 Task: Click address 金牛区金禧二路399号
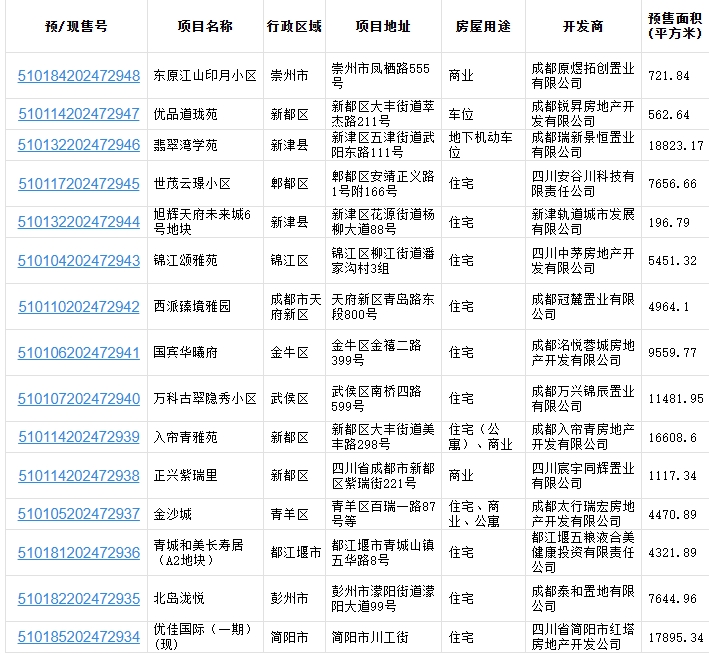(x=376, y=352)
